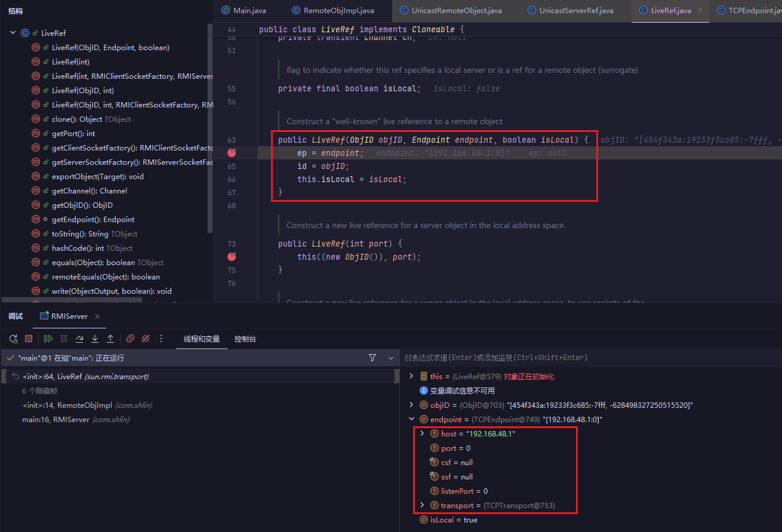This screenshot has height=532, width=782.
Task: Stop the debug session
Action: point(28,339)
